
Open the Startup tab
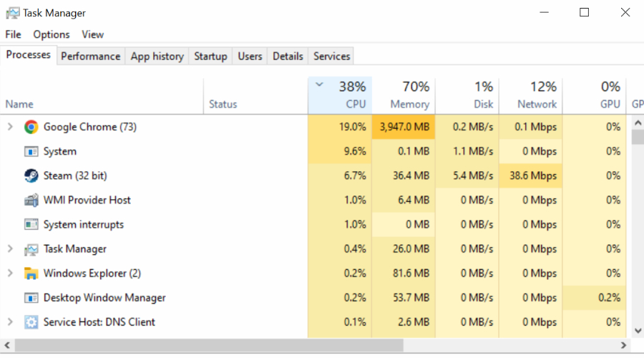(210, 57)
